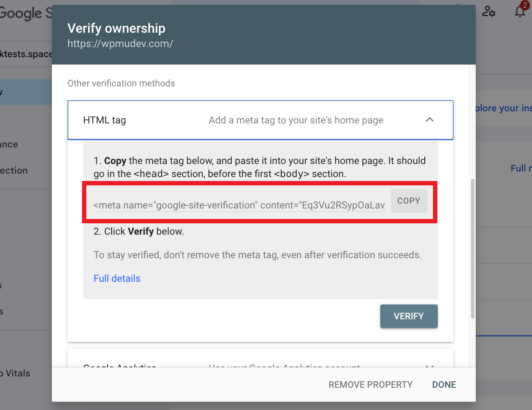
Task: Click REMOVE PROPERTY
Action: pos(370,384)
